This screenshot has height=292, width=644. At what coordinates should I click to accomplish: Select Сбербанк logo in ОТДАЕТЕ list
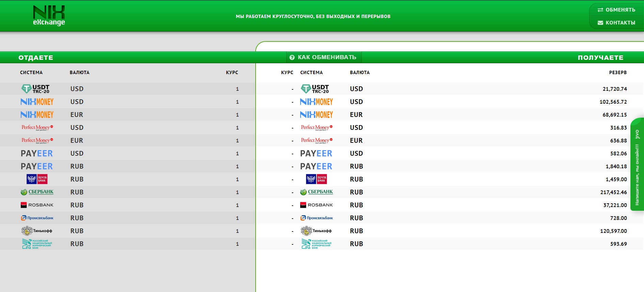pyautogui.click(x=37, y=192)
